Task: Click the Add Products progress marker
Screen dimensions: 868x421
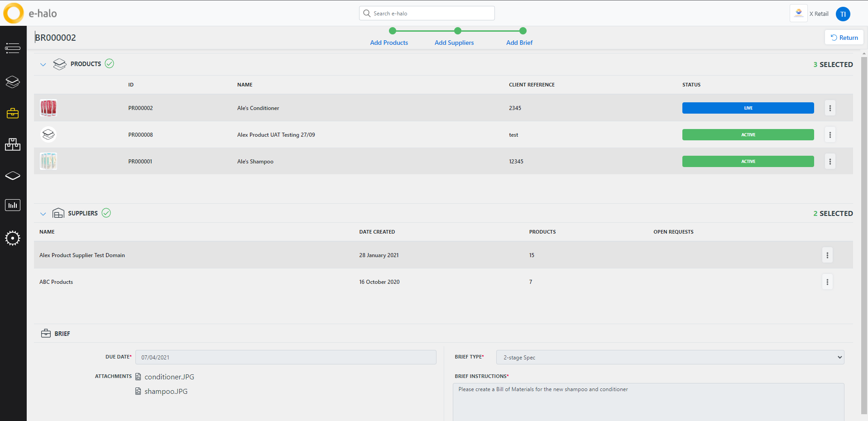Action: coord(392,31)
